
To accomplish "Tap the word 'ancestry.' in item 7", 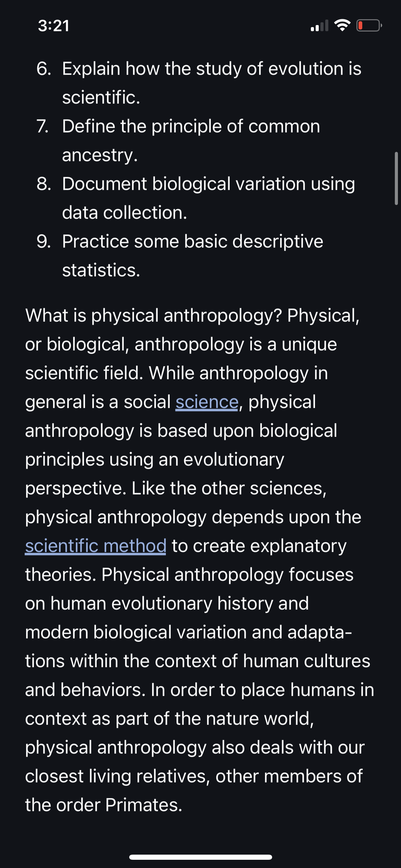I will tap(100, 155).
